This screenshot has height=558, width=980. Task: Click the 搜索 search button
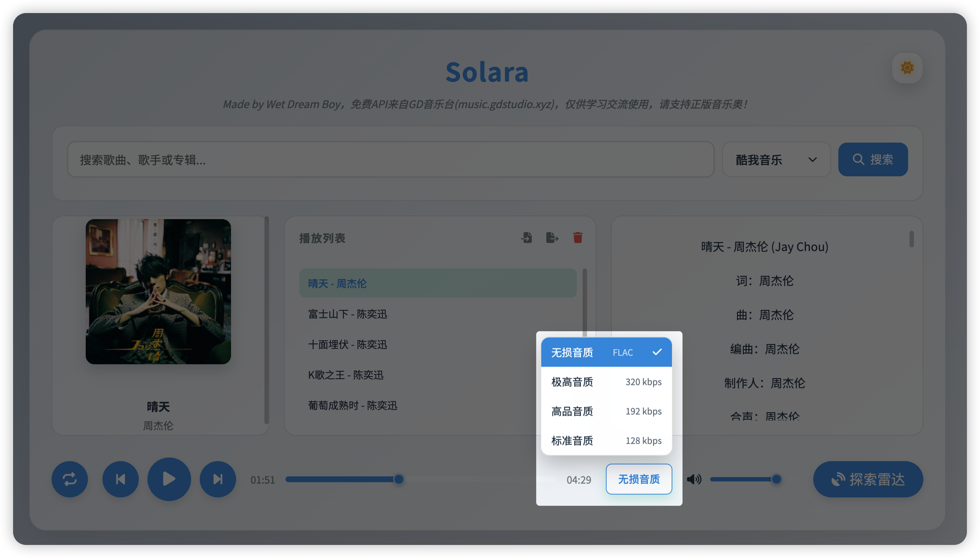(x=872, y=159)
